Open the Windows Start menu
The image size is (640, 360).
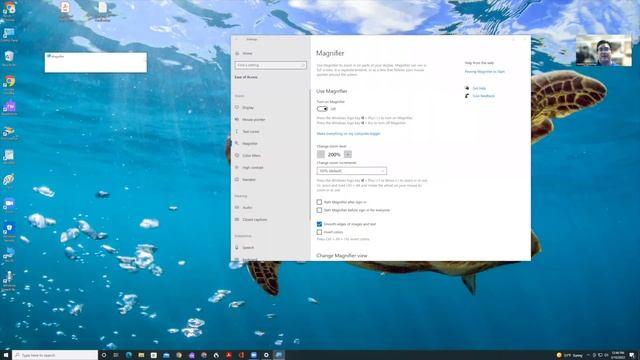[x=6, y=355]
